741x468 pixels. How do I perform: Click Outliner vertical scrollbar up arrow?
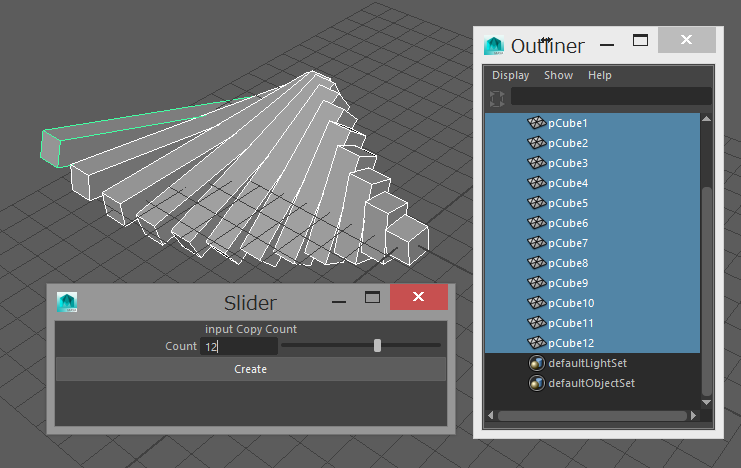[707, 119]
